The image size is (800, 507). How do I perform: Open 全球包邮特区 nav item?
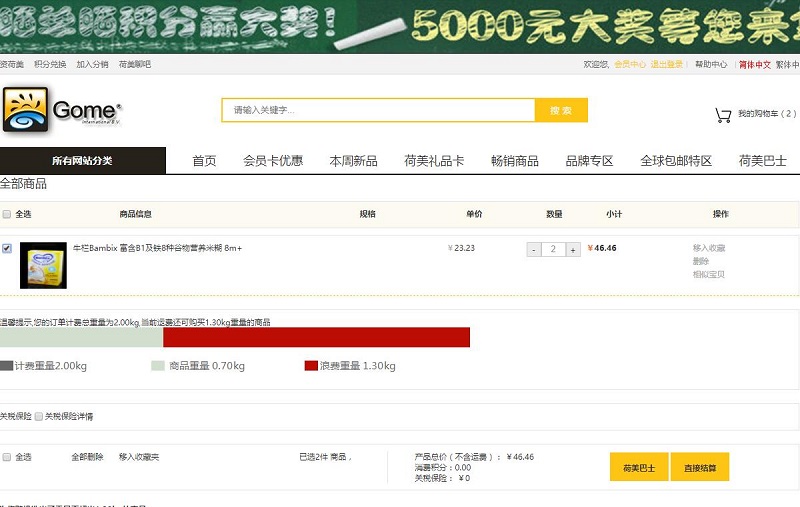coord(676,161)
